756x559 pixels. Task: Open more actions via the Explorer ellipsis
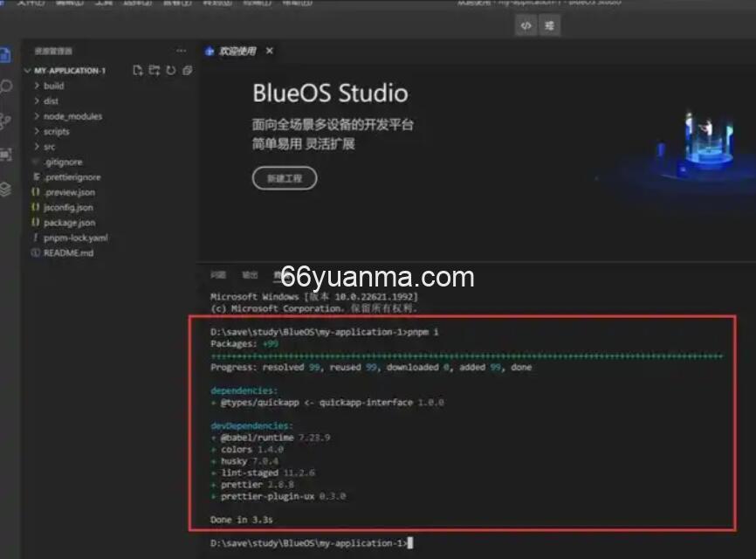point(181,51)
